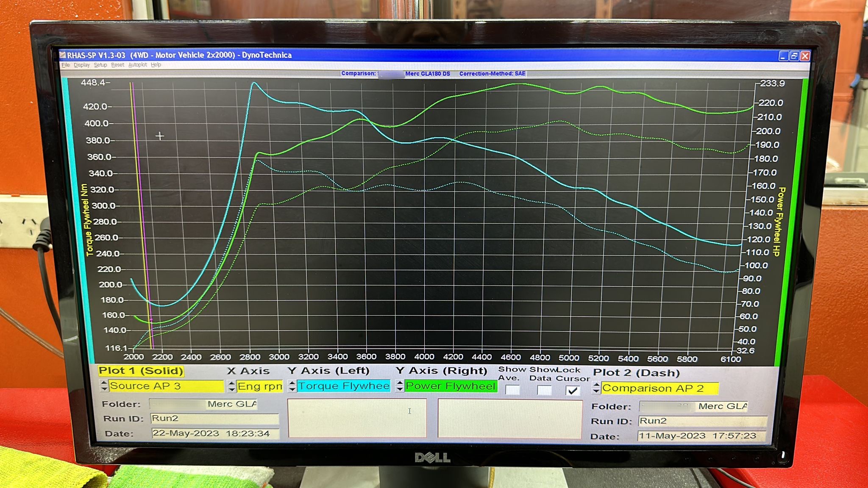Image resolution: width=868 pixels, height=488 pixels.
Task: Click the Plot 1 Run ID field
Action: 214,419
